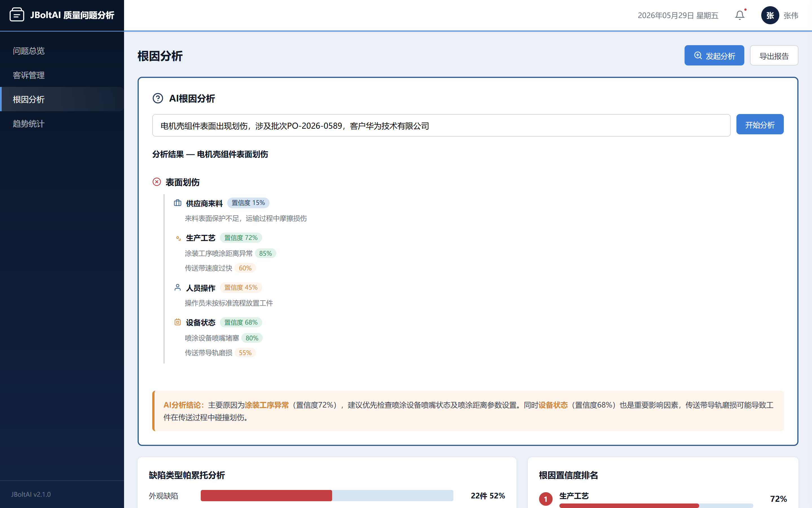Click the 分析结果 — 电机壳组件表面划伤 heading
This screenshot has height=508, width=812.
point(210,154)
